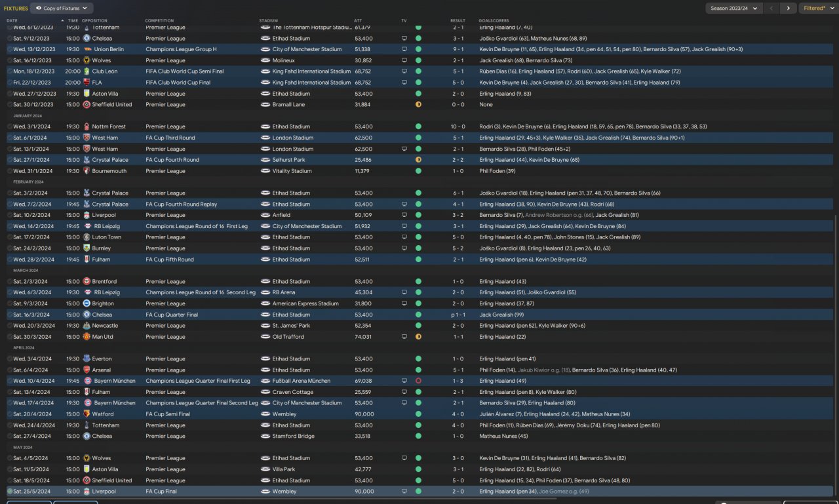
Task: Click the p 1 - 1 result against Chelsea
Action: [458, 315]
